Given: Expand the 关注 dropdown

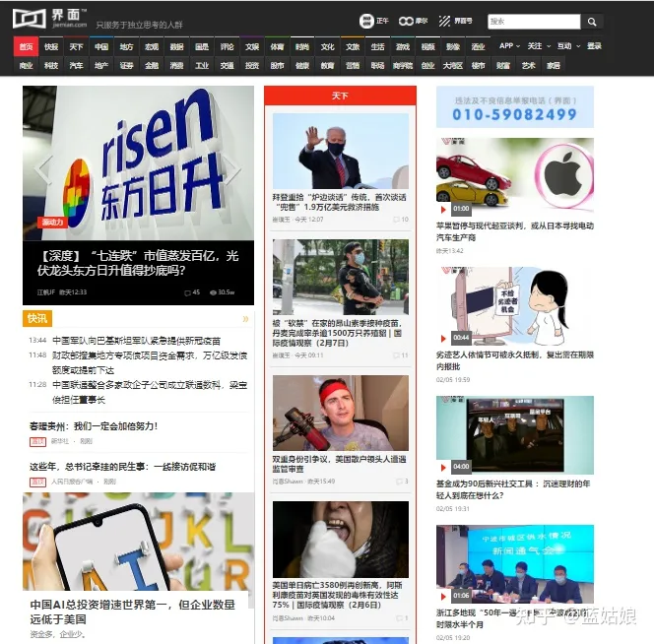Looking at the screenshot, I should (x=539, y=46).
